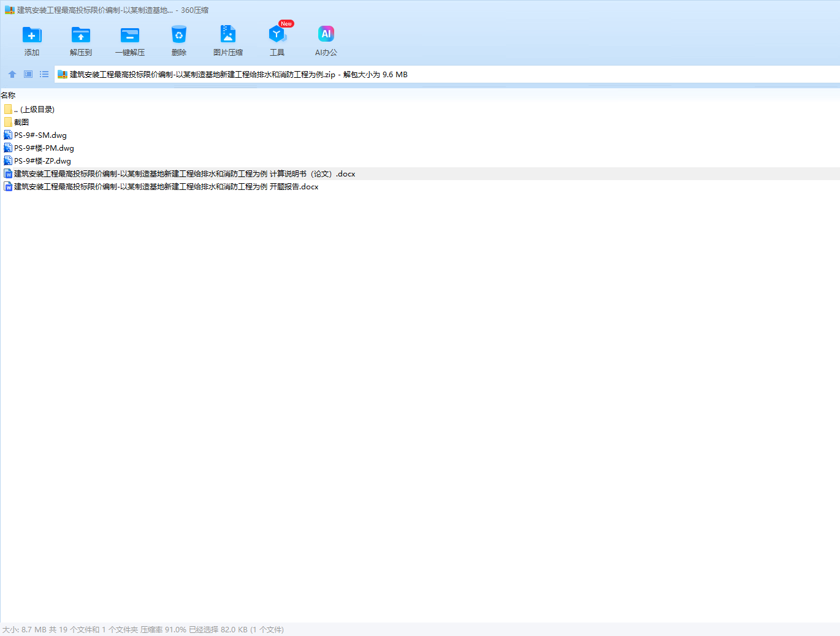
Task: Click the 360压缩 app icon in the title bar
Action: 10,10
